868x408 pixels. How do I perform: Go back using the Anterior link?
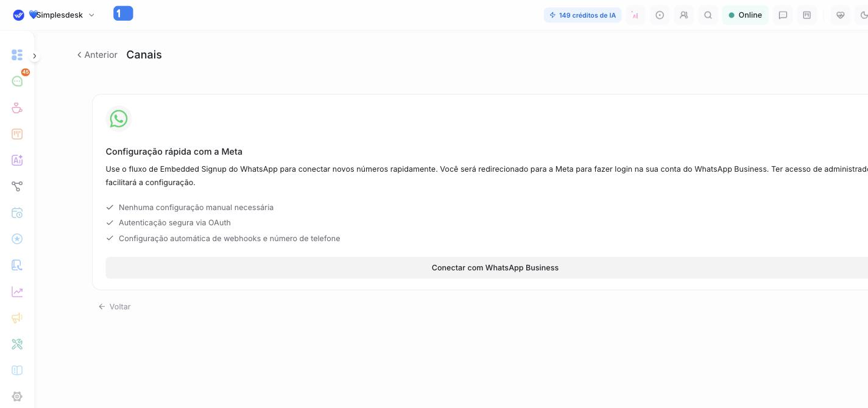click(97, 55)
